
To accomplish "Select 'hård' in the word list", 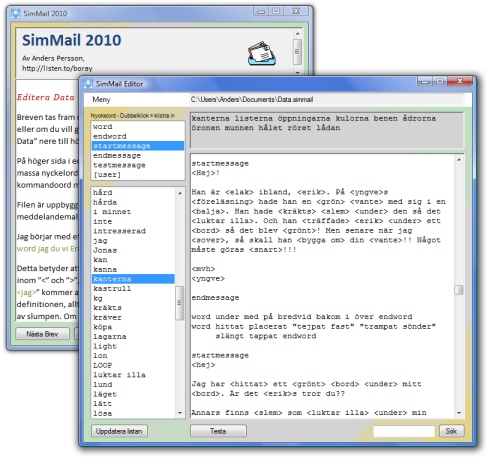I will pyautogui.click(x=133, y=192).
